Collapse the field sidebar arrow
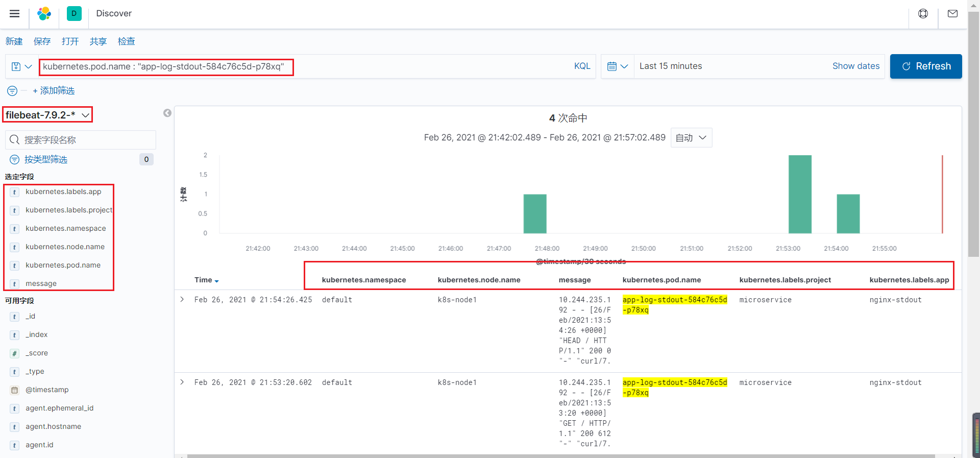This screenshot has height=458, width=980. pyautogui.click(x=167, y=113)
